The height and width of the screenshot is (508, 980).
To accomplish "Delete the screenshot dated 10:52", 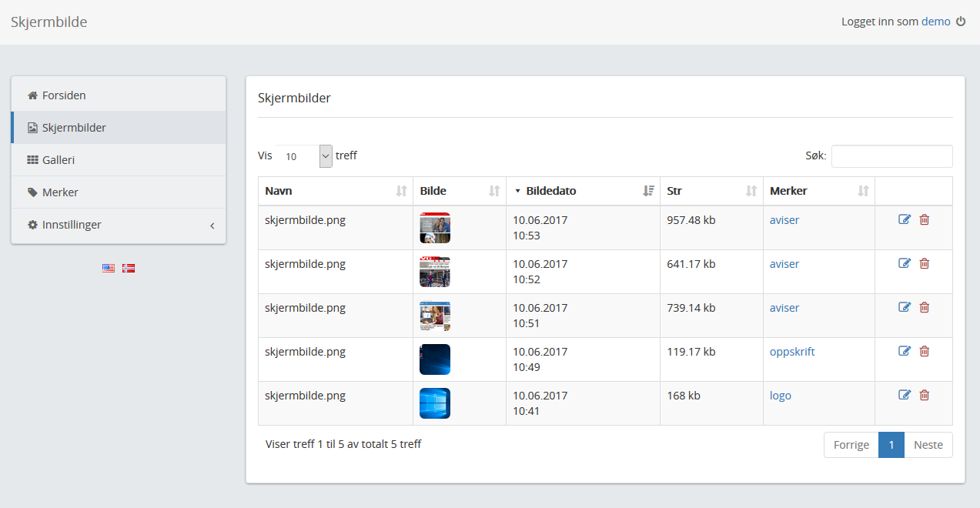I will (x=925, y=264).
